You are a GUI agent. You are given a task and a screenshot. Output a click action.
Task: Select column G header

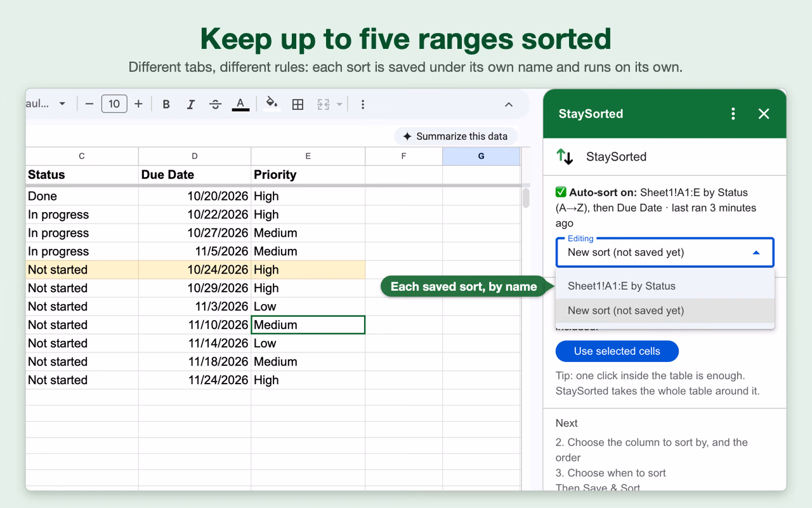(x=481, y=156)
